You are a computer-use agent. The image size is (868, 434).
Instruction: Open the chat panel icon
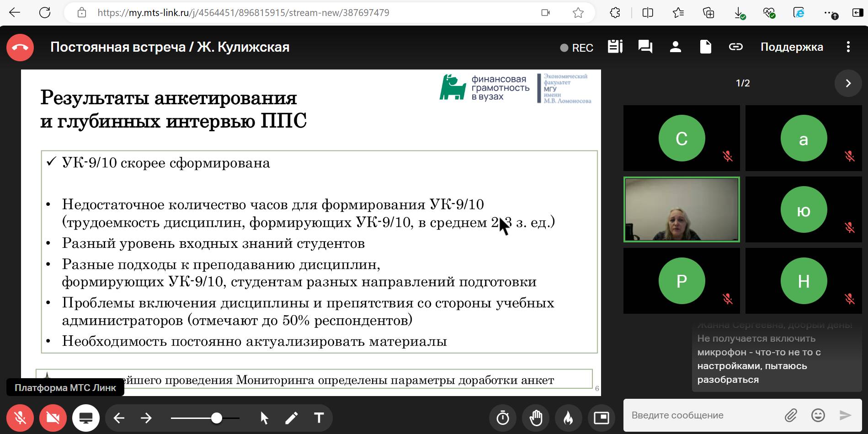coord(645,47)
